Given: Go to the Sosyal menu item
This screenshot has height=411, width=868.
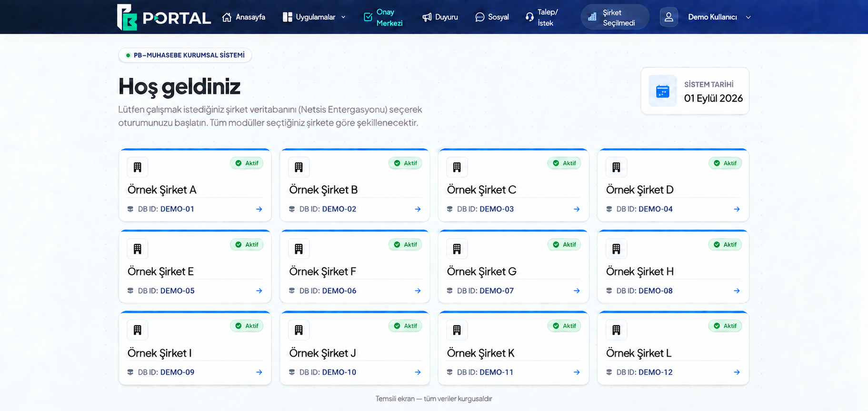Looking at the screenshot, I should [x=492, y=17].
